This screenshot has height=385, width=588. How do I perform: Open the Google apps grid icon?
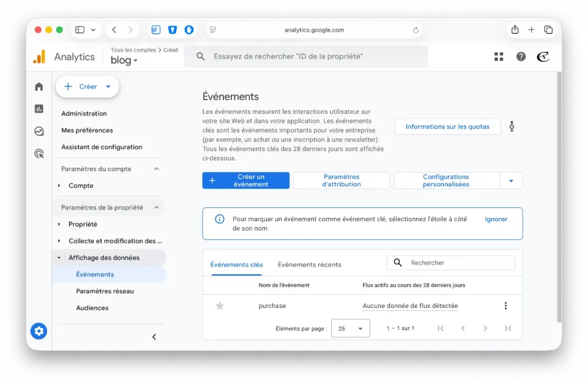[498, 56]
